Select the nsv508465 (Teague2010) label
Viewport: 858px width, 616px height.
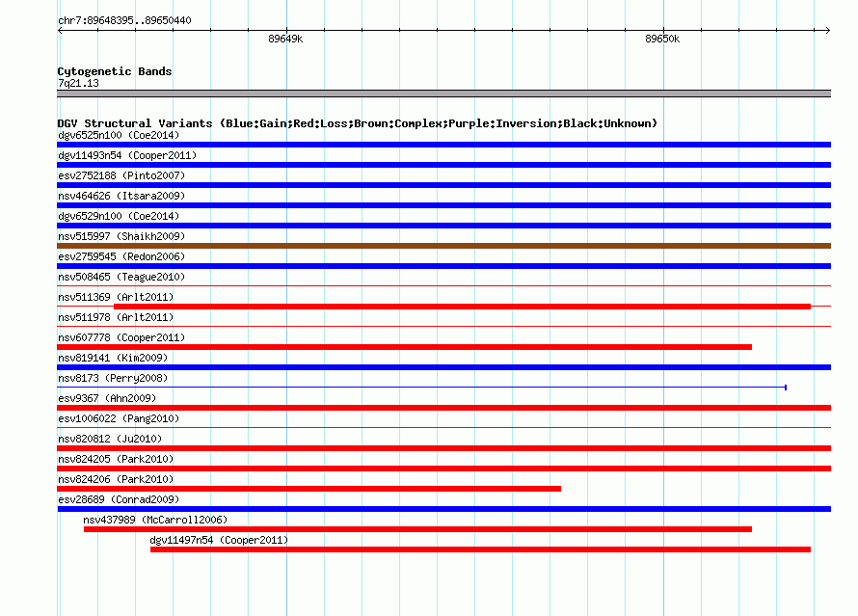[121, 277]
